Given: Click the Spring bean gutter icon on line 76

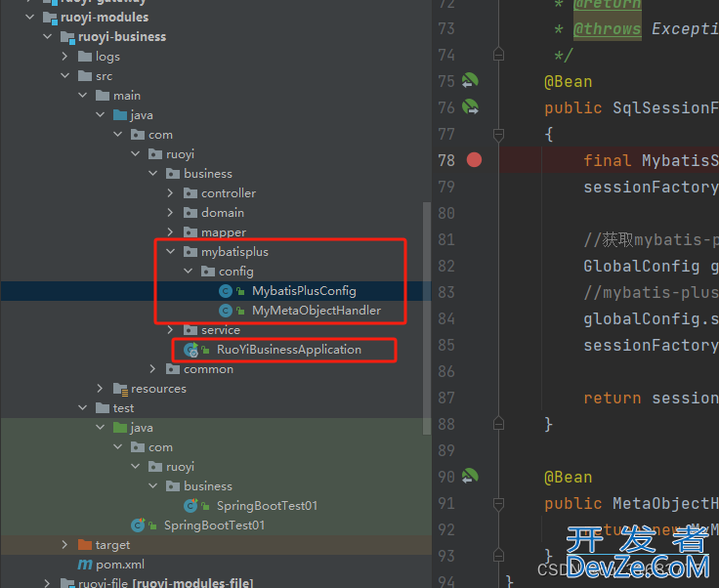Looking at the screenshot, I should [470, 106].
